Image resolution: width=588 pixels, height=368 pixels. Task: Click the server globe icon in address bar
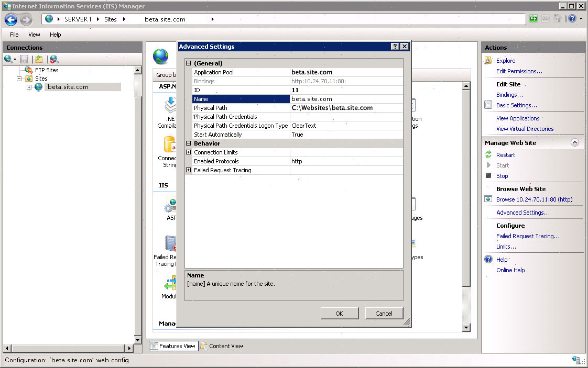tap(49, 19)
